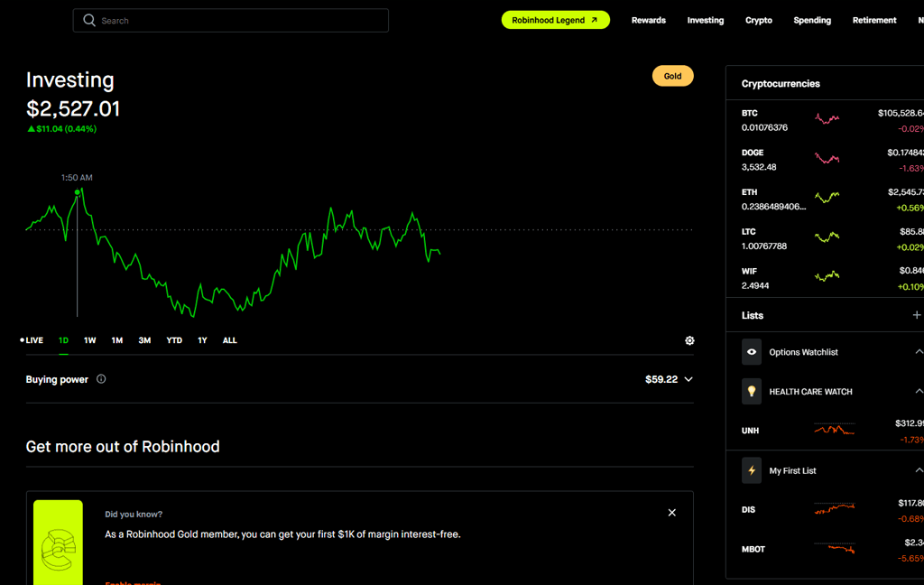
Task: Select the 1W chart timeframe
Action: 90,340
